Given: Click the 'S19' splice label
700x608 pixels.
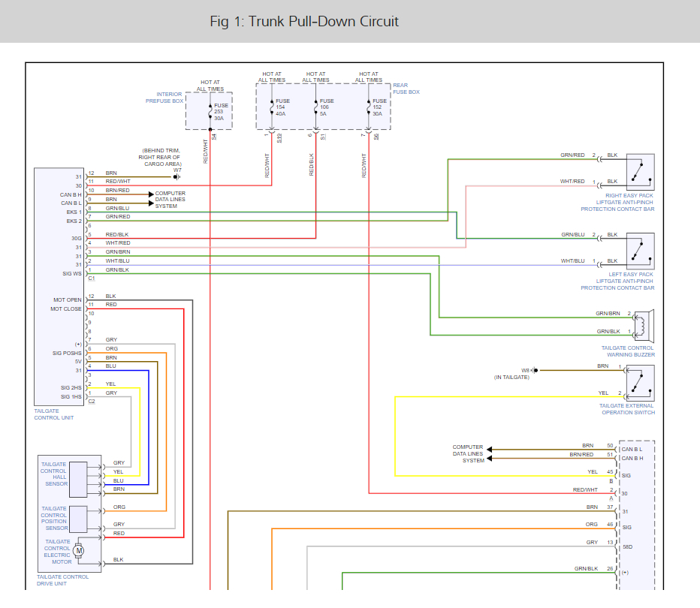Looking at the screenshot, I should point(279,138).
